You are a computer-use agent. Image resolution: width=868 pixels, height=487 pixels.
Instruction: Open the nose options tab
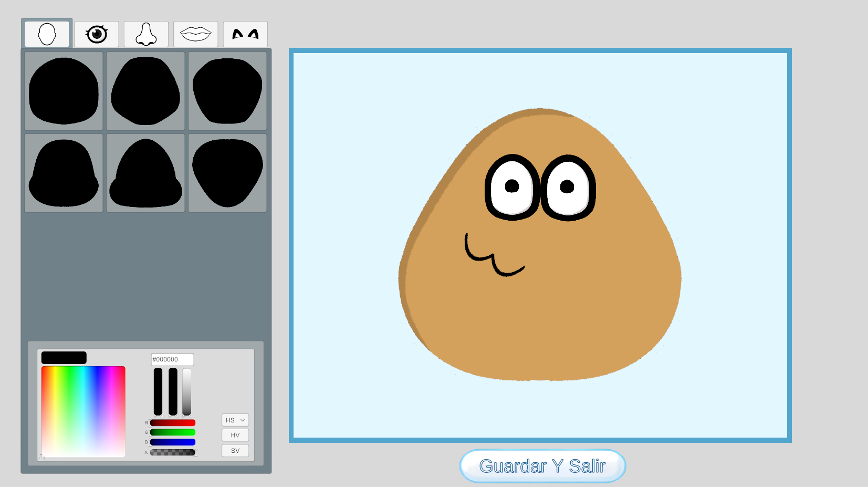(146, 34)
